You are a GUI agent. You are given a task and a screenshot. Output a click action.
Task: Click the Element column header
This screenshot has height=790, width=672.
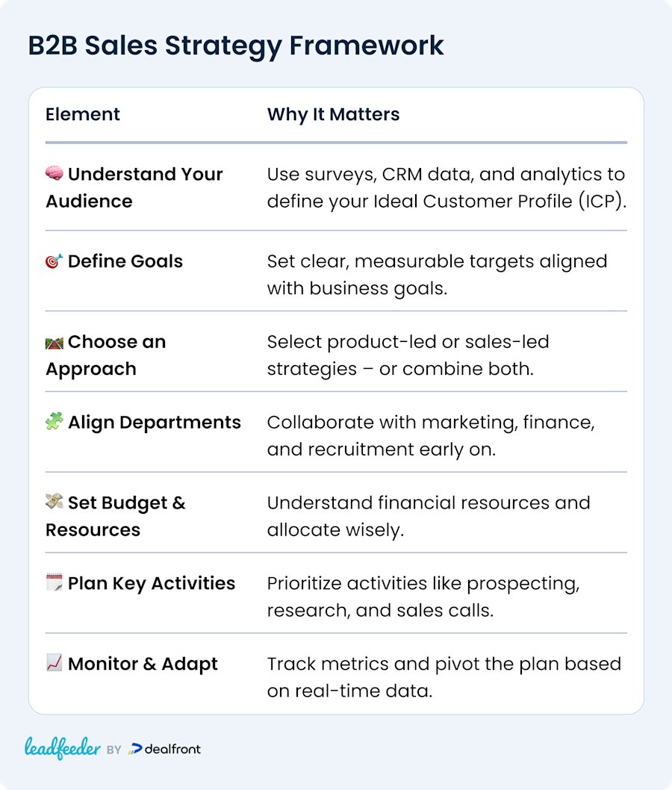[83, 114]
